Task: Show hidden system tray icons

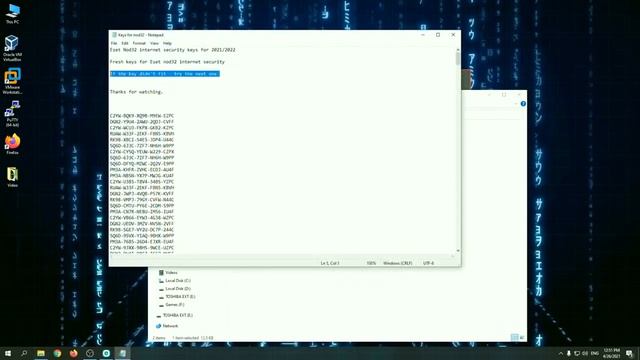Action: coord(561,353)
